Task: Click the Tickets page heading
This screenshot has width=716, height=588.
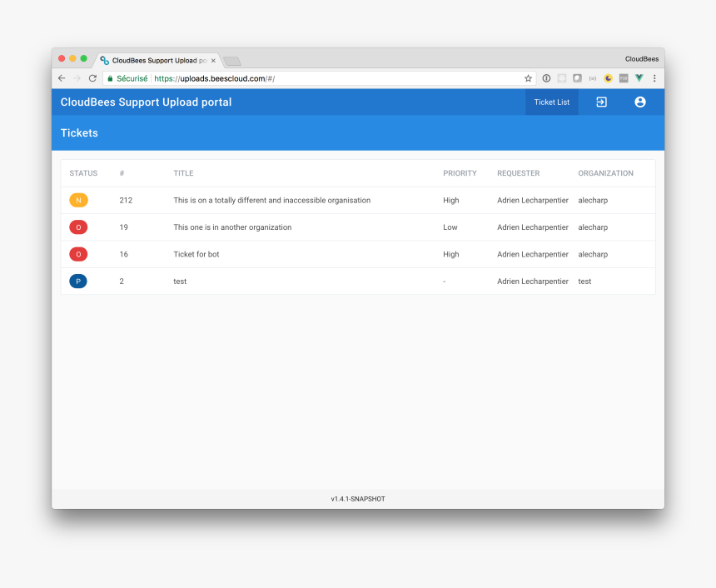Action: click(x=79, y=133)
